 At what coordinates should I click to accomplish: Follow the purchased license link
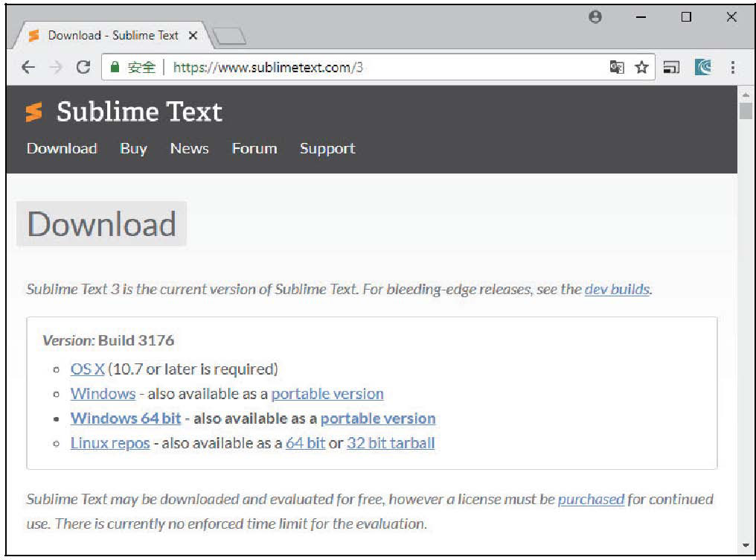point(591,499)
